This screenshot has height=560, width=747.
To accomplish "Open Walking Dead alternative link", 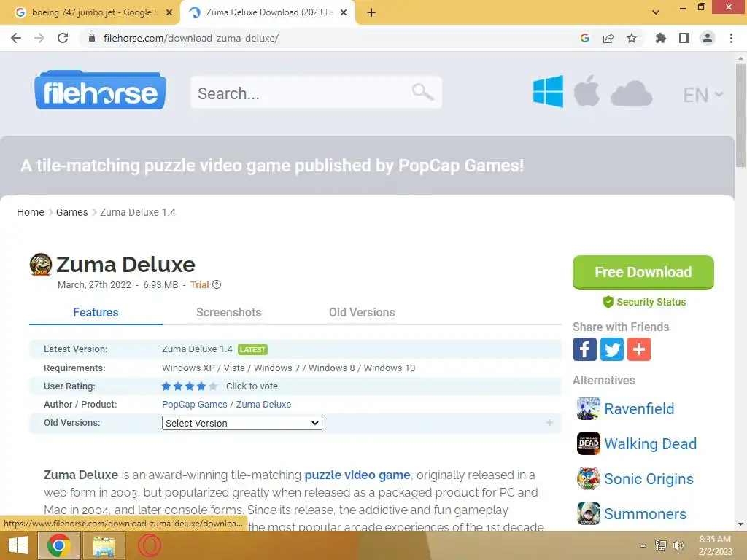I will [x=650, y=444].
